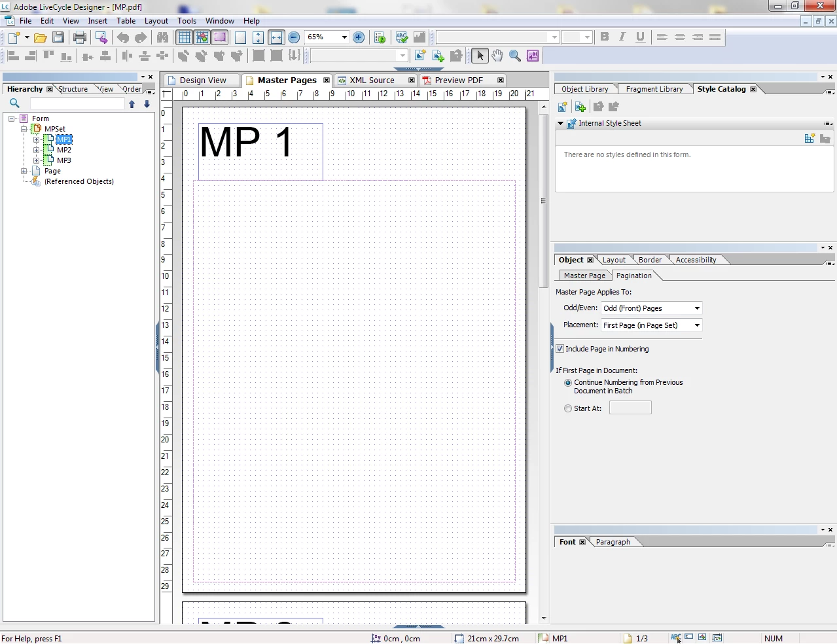Click the New form icon
The width and height of the screenshot is (837, 644).
click(13, 37)
